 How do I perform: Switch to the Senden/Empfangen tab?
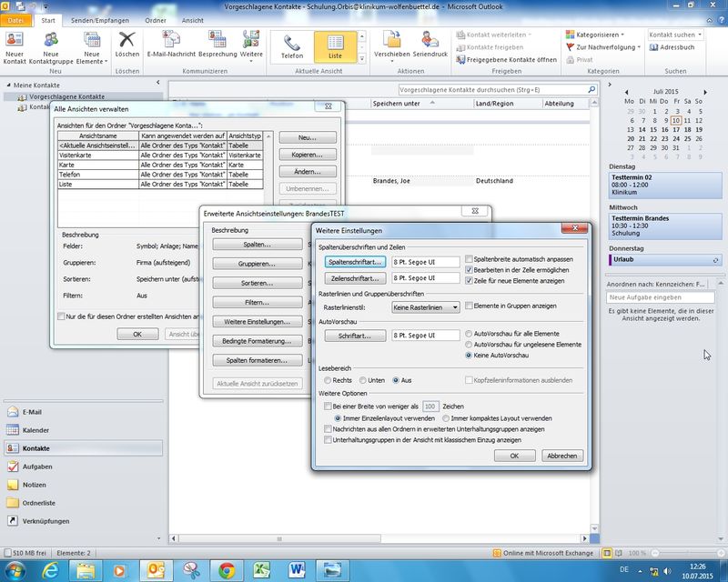[98, 19]
